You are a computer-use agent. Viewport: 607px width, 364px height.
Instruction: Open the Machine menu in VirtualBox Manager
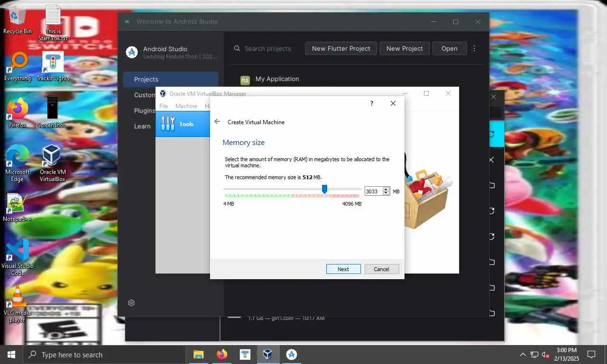[x=186, y=106]
